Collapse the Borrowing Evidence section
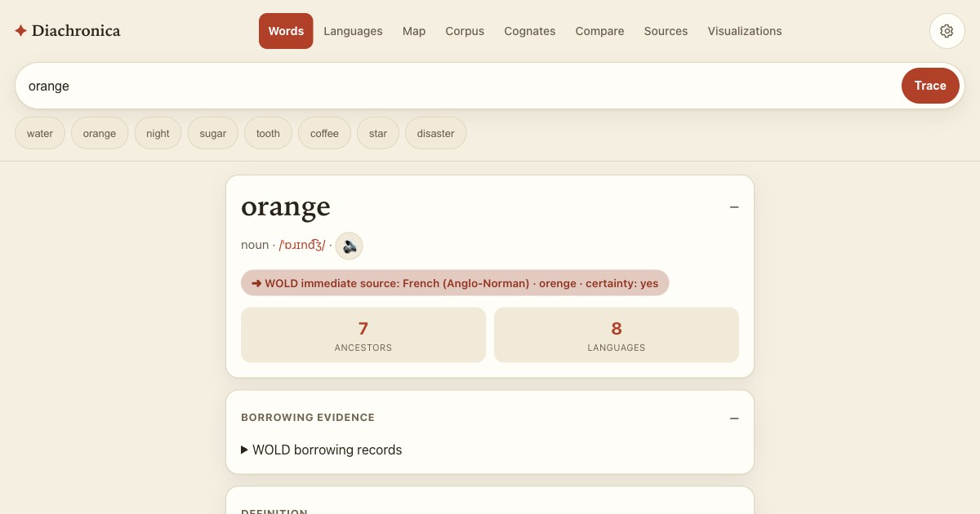The width and height of the screenshot is (980, 514). click(734, 419)
